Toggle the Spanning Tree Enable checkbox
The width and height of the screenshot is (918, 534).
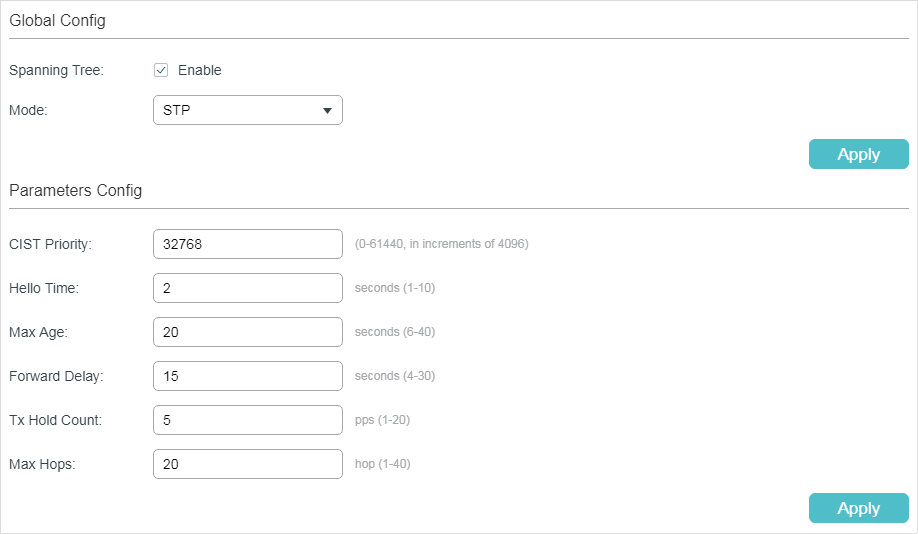coord(161,70)
